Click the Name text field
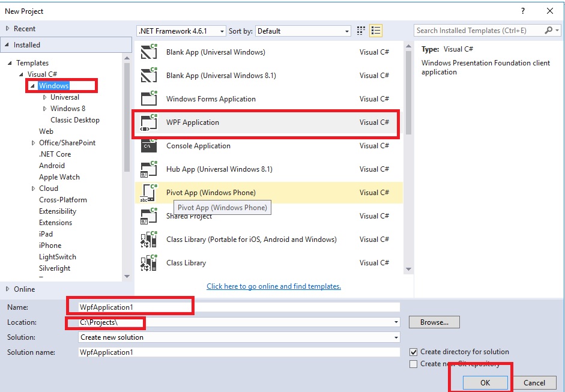 pyautogui.click(x=239, y=307)
